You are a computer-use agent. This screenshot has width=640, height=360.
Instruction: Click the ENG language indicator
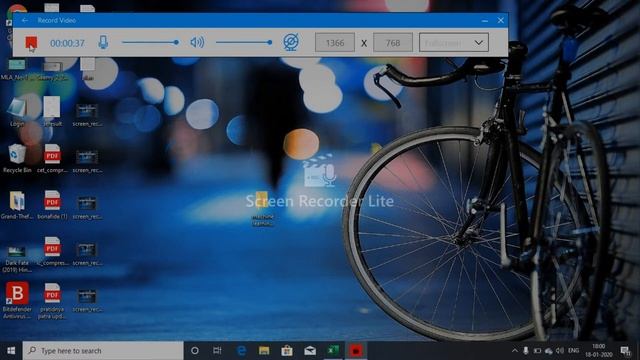573,351
